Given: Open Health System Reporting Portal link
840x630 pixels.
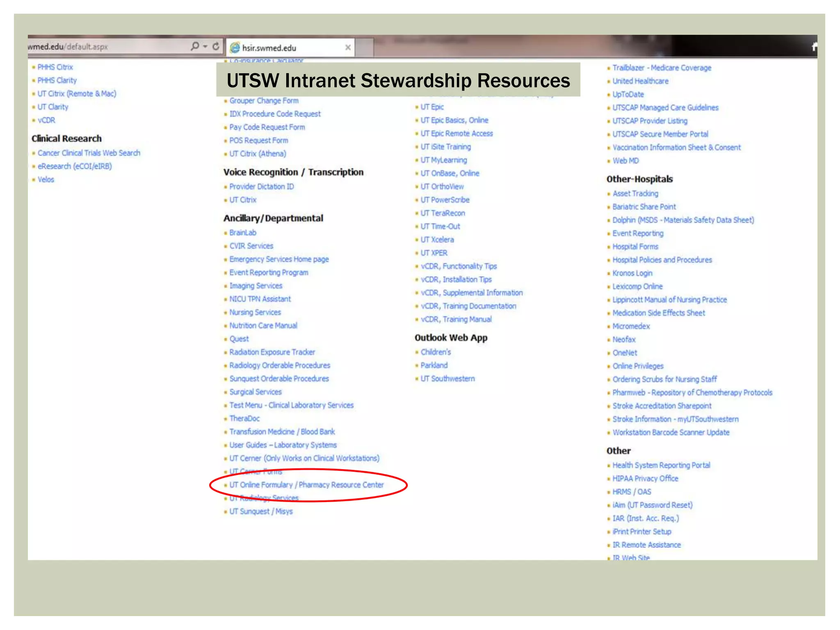Looking at the screenshot, I should (661, 465).
